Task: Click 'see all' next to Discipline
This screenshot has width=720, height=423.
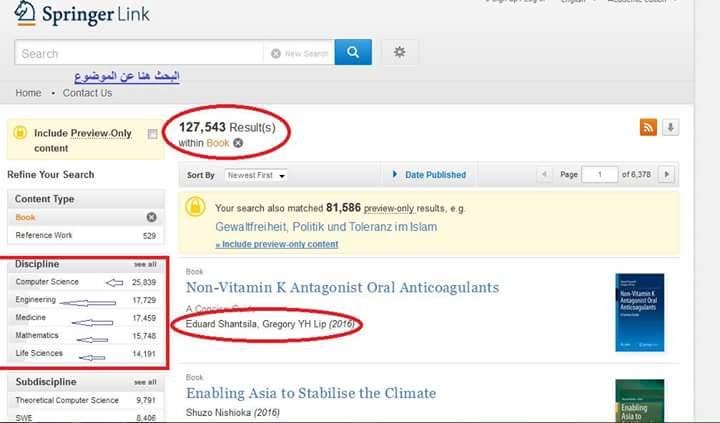Action: 145,264
